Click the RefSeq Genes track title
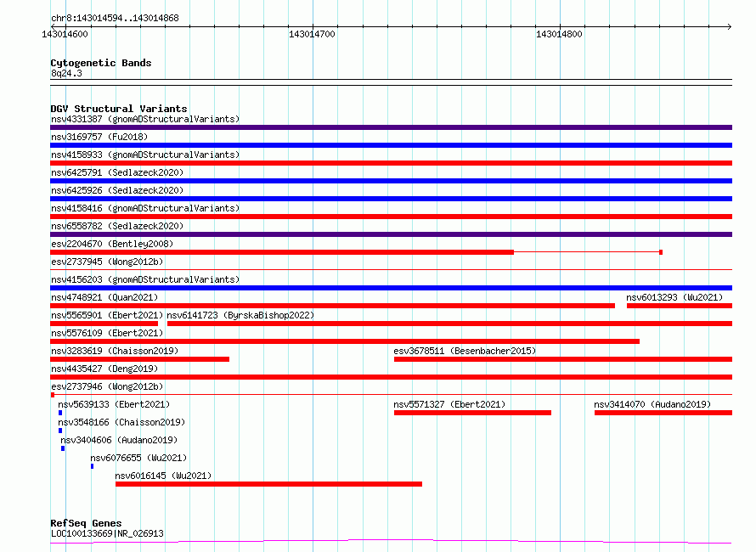The image size is (756, 552). [86, 523]
